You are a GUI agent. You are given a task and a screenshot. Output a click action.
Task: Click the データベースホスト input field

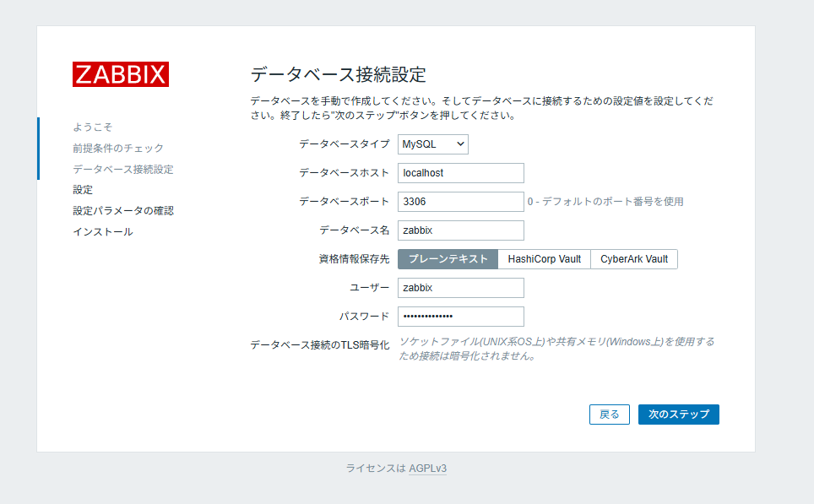[460, 172]
